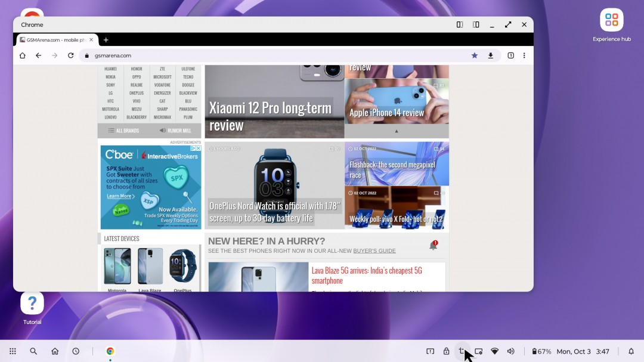
Task: Click the ALL BRANDS button
Action: point(123,131)
